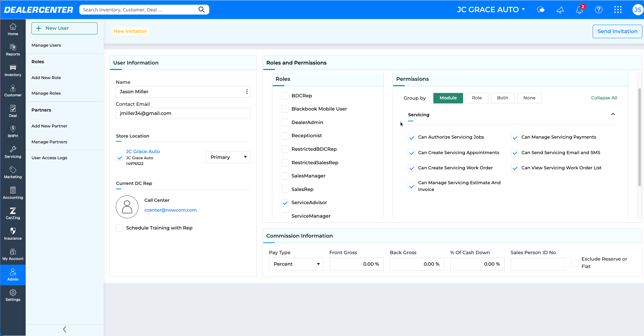Open the chat messages icon in header

pyautogui.click(x=541, y=10)
